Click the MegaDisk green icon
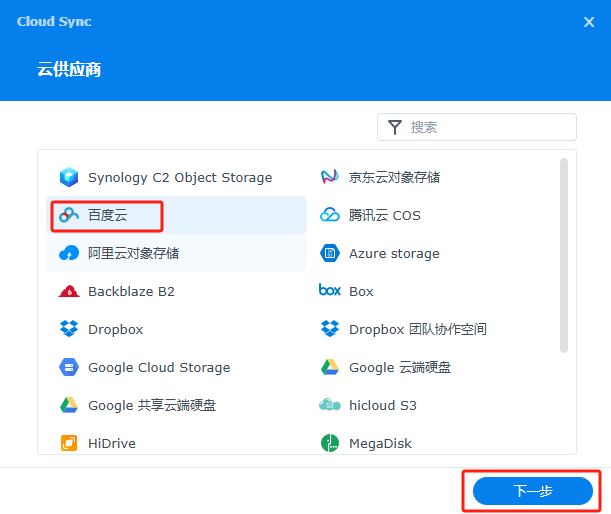The height and width of the screenshot is (514, 611). point(330,443)
